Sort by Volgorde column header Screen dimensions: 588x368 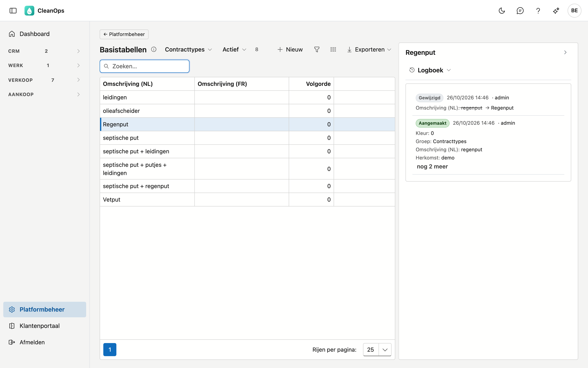311,84
